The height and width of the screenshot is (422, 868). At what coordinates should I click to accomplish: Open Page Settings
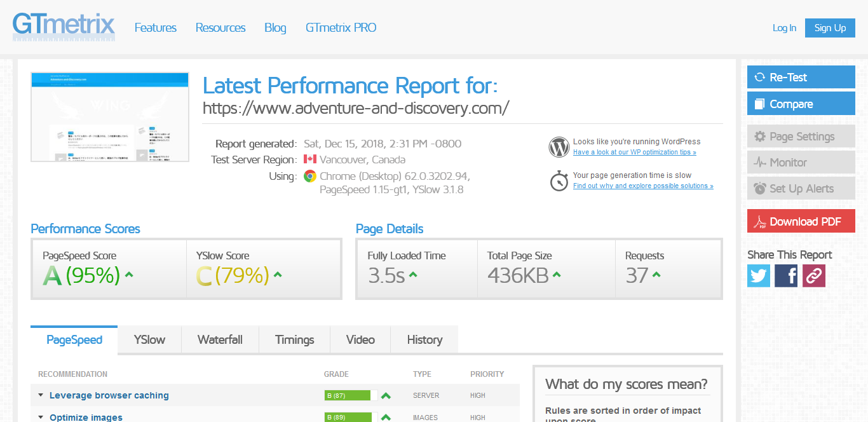click(801, 137)
